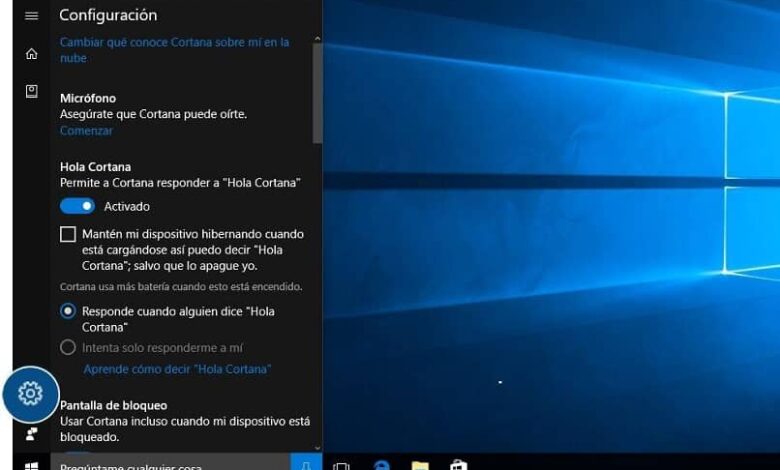Open 'Aprende cómo decir Hola Cortana' link

177,369
